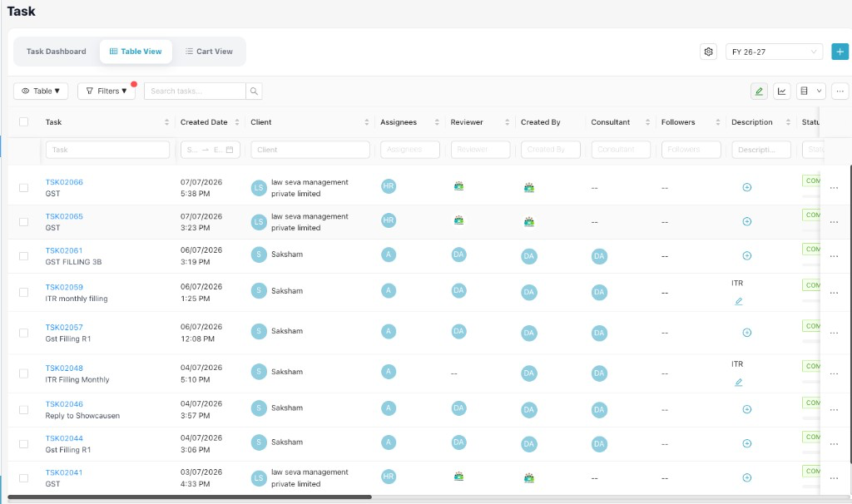852x504 pixels.
Task: Edit ITR description of TSK02048
Action: point(739,383)
